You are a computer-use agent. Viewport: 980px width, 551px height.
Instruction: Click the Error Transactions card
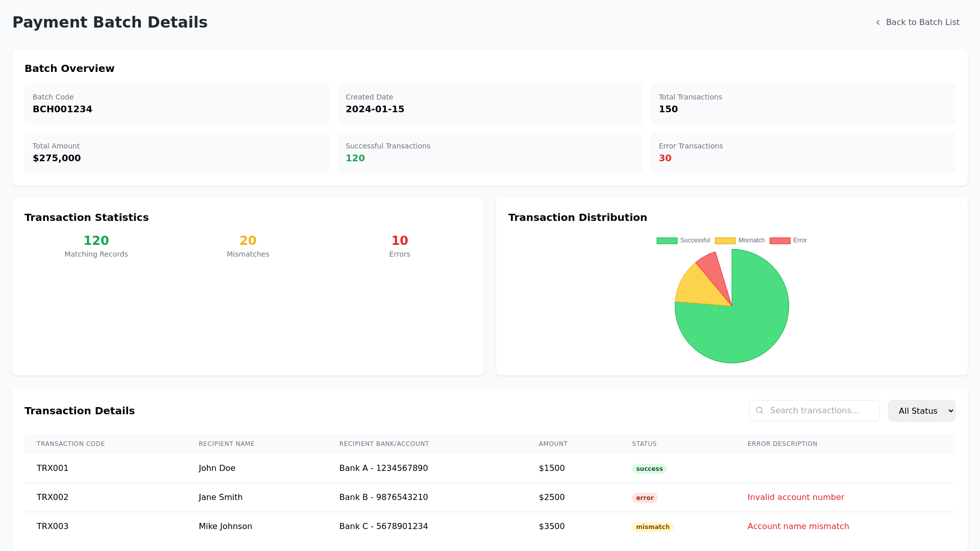pos(802,153)
